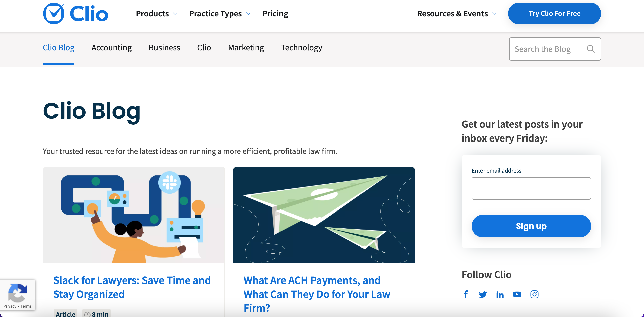Open Clio's Instagram page icon
The height and width of the screenshot is (317, 644).
coord(534,294)
